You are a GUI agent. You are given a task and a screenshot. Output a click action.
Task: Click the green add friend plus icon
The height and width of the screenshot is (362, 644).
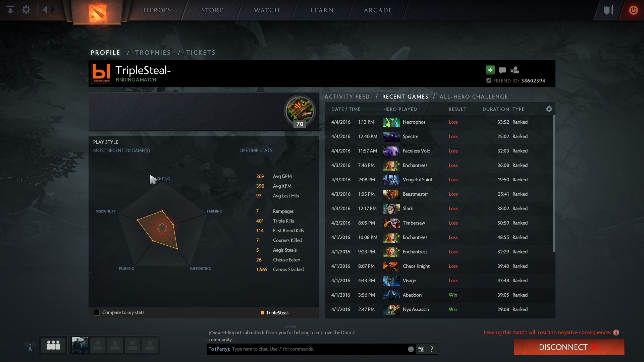pos(490,70)
